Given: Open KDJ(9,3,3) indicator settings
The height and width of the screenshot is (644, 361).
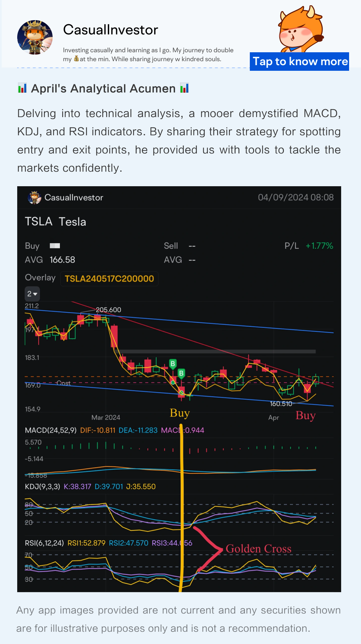Looking at the screenshot, I should tap(43, 487).
